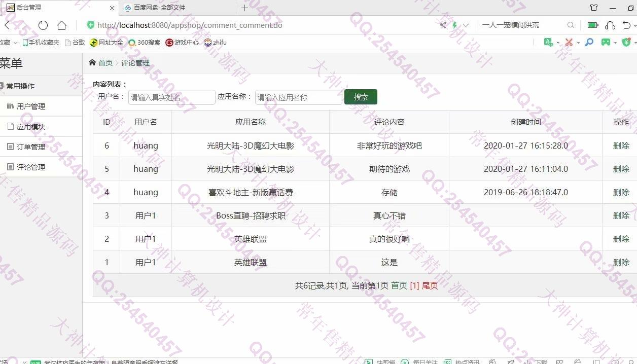Open 游戏中心 bookmark
Image resolution: width=637 pixels, height=364 pixels.
[182, 43]
